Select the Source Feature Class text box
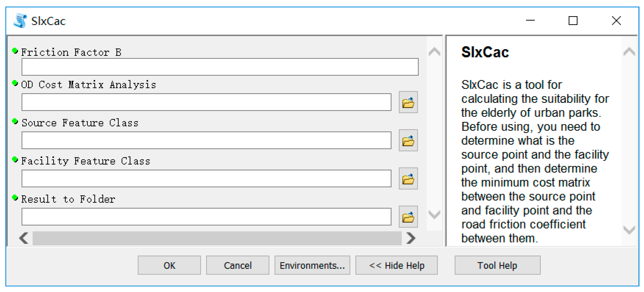Screen dimensions: 644x292 click(x=206, y=140)
